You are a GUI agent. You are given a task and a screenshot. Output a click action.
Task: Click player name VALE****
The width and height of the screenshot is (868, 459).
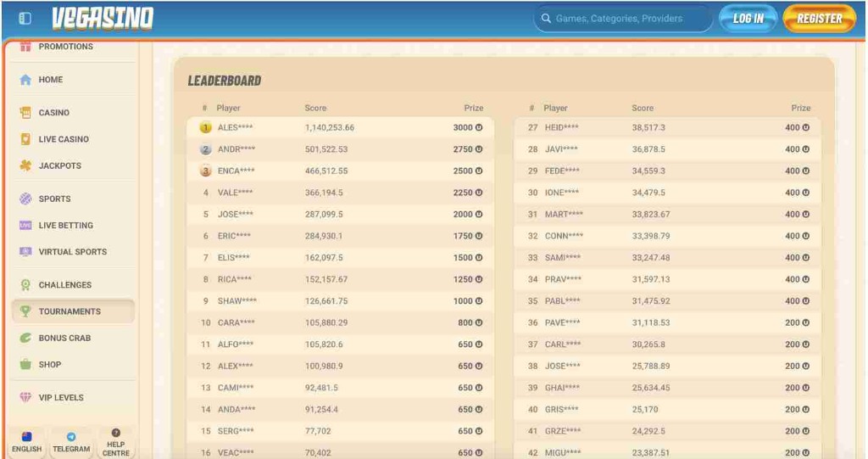[236, 193]
